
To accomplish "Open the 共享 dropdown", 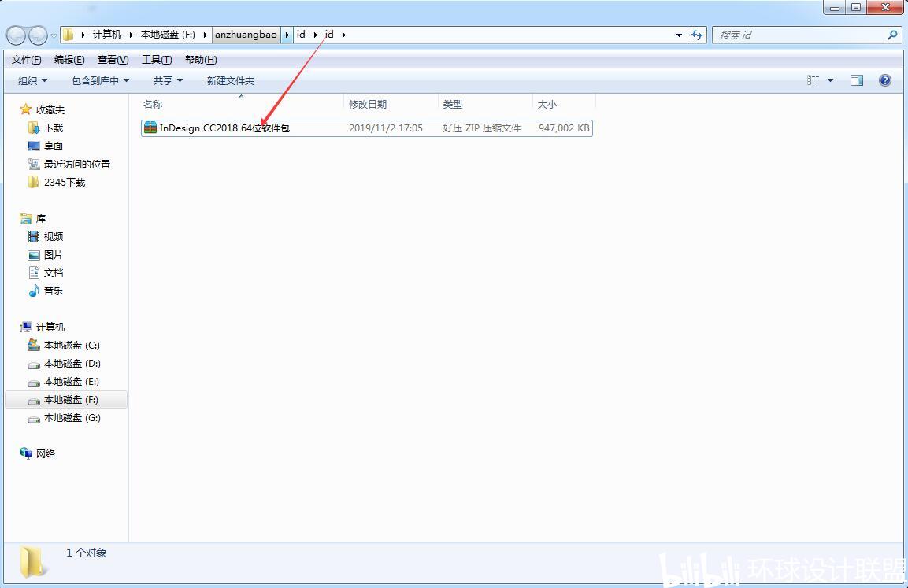I will click(168, 80).
